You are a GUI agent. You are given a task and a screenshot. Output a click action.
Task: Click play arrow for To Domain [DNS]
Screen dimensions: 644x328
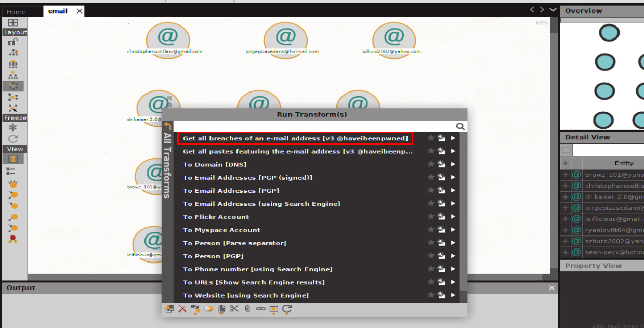(453, 164)
